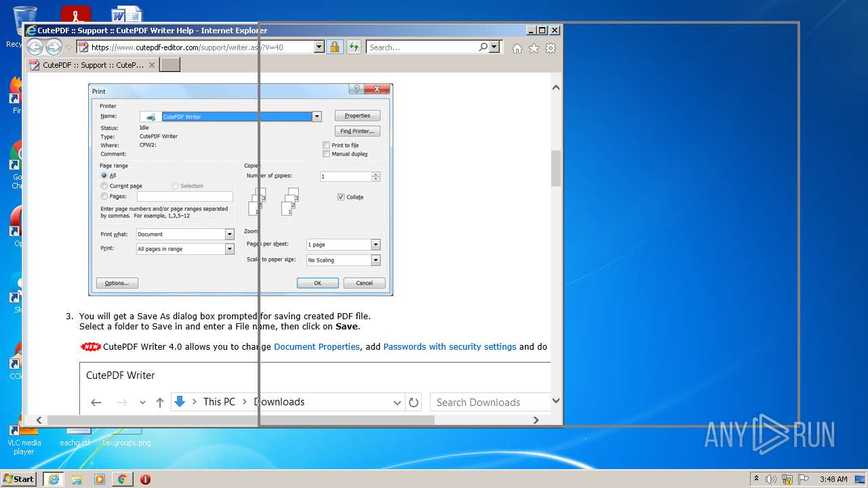Click the up arrow in CutePDF Writer dialog

(160, 403)
